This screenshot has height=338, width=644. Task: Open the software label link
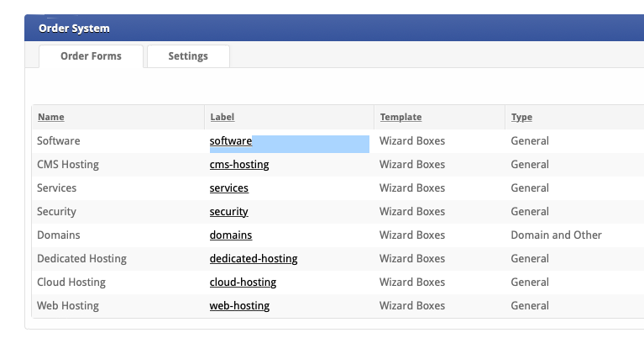[x=231, y=141]
